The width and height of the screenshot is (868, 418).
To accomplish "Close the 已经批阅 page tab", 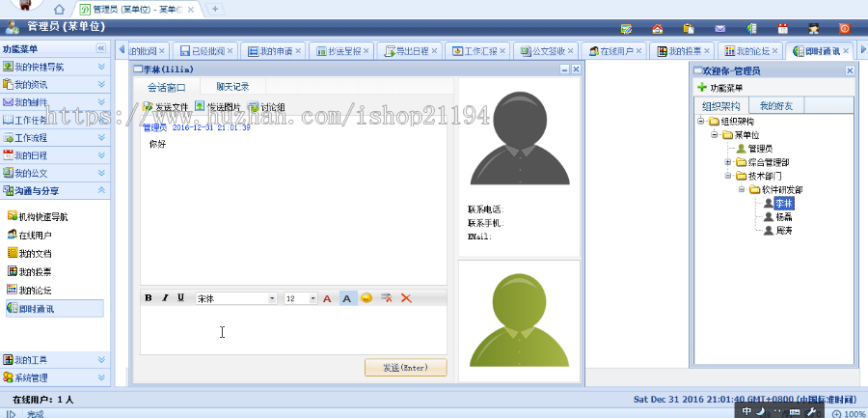I will pos(230,51).
